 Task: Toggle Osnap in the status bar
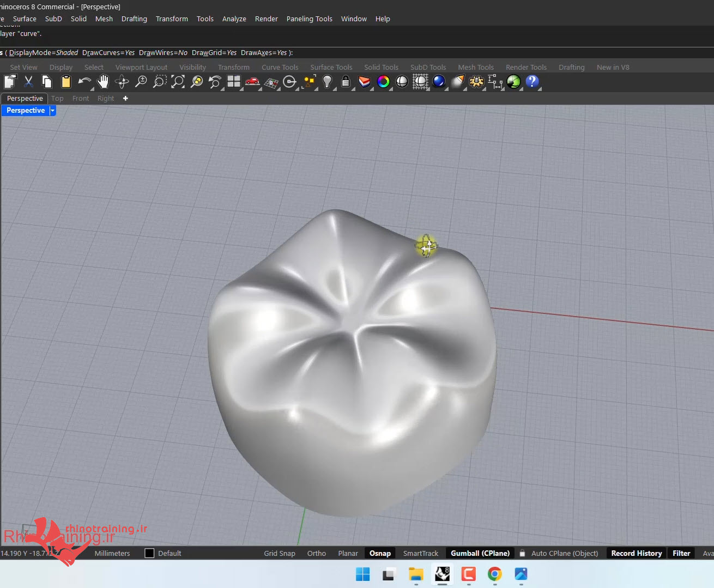pyautogui.click(x=380, y=553)
